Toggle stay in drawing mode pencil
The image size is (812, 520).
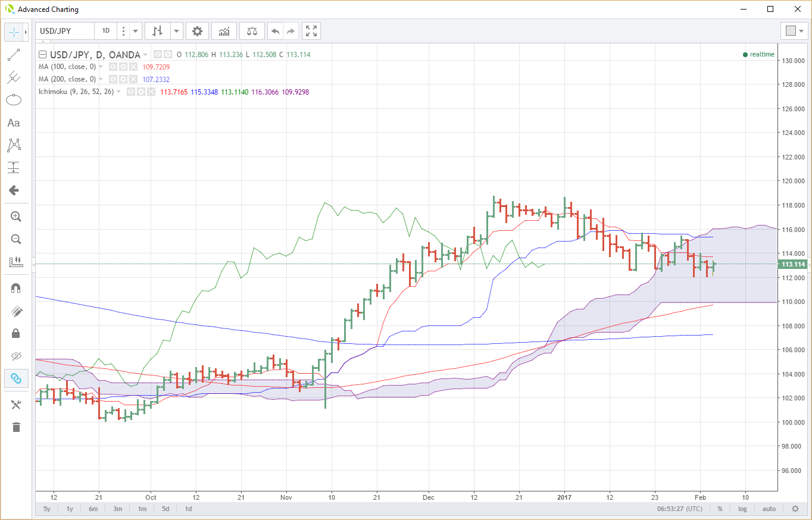pos(16,311)
